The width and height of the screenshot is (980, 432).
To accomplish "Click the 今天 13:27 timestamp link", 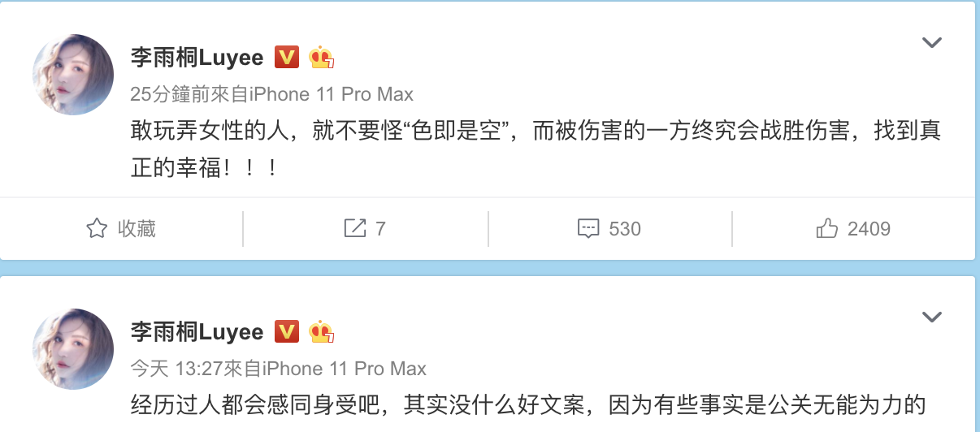I will (x=176, y=369).
